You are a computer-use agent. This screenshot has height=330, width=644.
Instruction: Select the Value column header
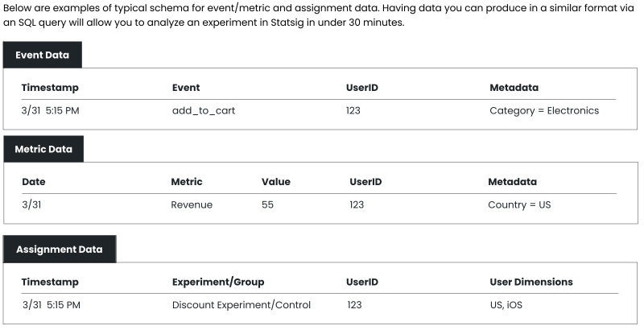pos(276,182)
